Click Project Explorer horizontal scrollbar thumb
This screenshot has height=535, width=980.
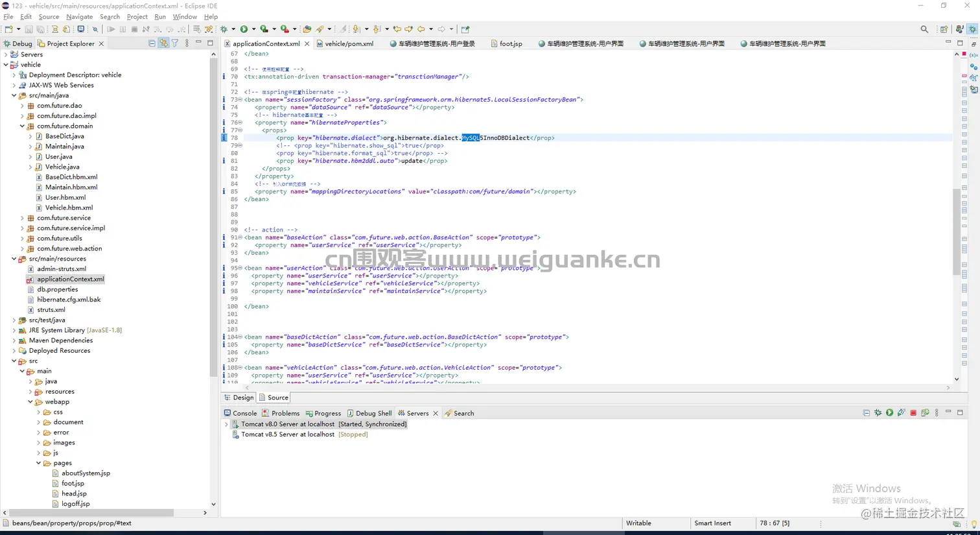(91, 512)
